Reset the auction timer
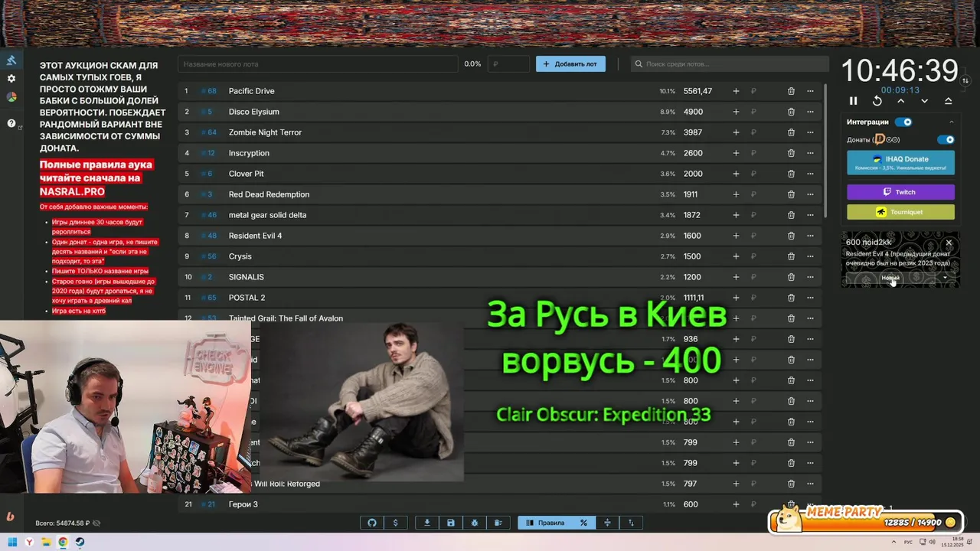Screen dimensions: 980x551 coord(877,101)
